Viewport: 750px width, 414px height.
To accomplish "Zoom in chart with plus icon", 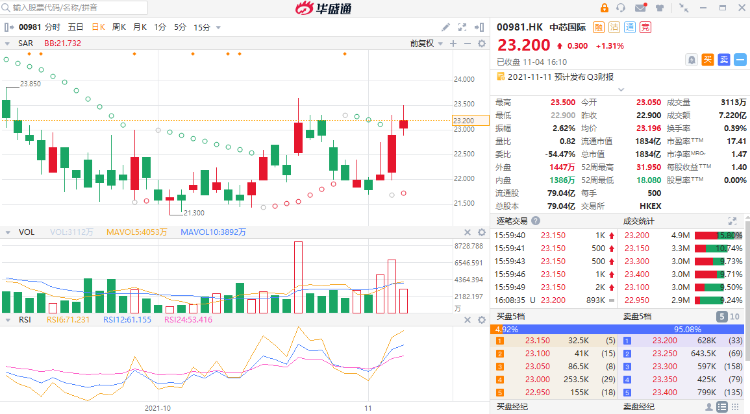I will (x=453, y=44).
